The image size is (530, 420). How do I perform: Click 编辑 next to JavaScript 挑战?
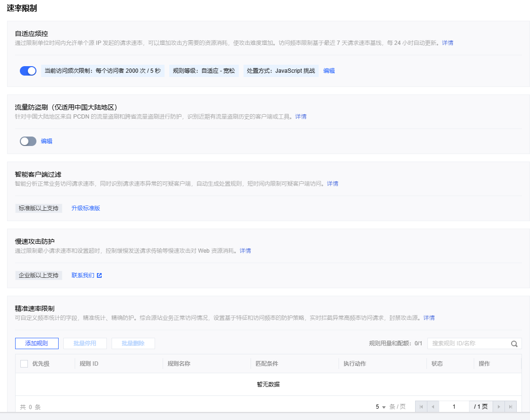coord(329,70)
